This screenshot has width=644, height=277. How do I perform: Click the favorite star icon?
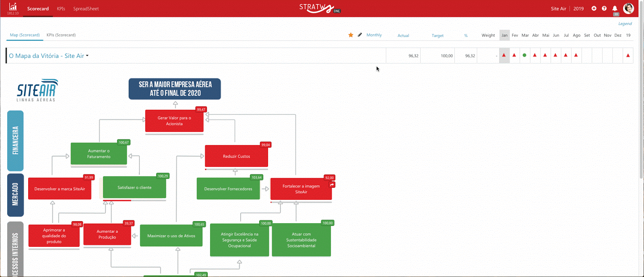[x=351, y=35]
